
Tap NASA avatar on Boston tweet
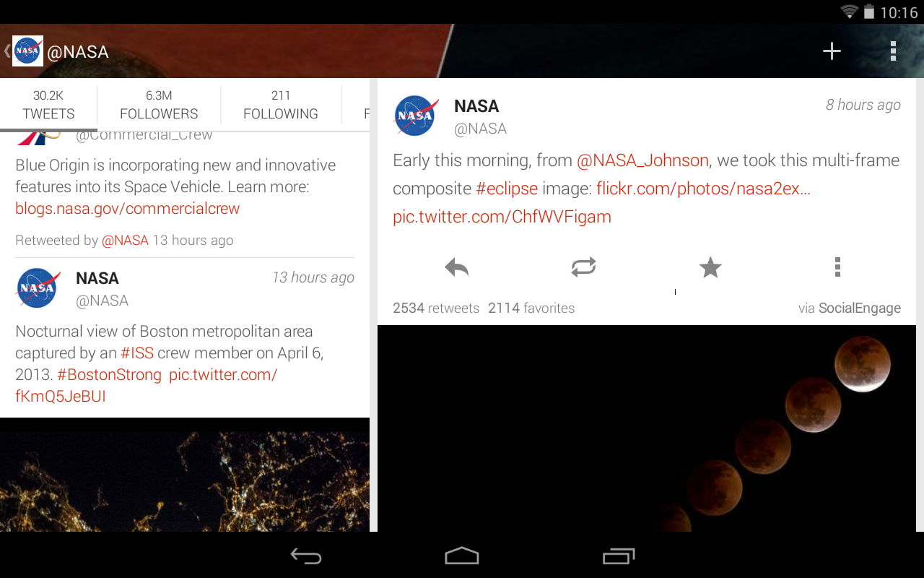pos(38,288)
